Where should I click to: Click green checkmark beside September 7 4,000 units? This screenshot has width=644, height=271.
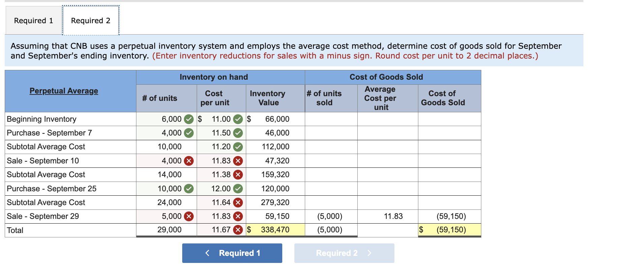pos(189,133)
